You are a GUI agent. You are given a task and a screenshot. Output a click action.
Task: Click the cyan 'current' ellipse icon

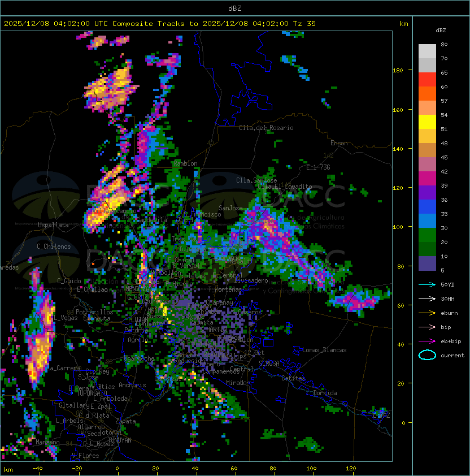(x=427, y=355)
